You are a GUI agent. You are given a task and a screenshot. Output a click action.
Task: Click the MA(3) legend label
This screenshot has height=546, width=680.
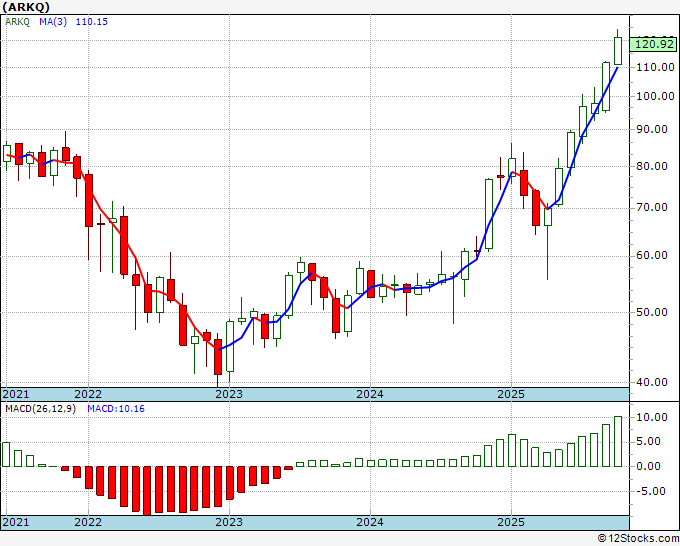[53, 22]
